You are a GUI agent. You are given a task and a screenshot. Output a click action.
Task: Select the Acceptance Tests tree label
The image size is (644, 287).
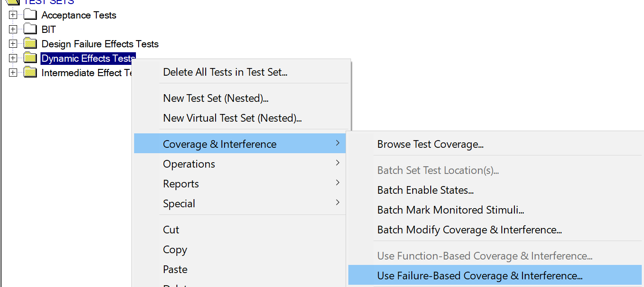pos(79,15)
